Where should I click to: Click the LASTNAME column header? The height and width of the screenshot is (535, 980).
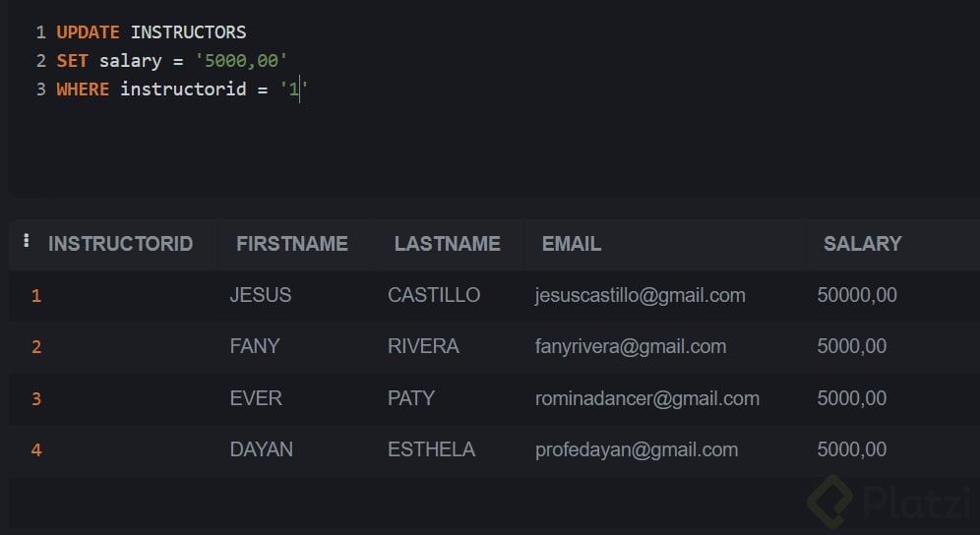(447, 244)
